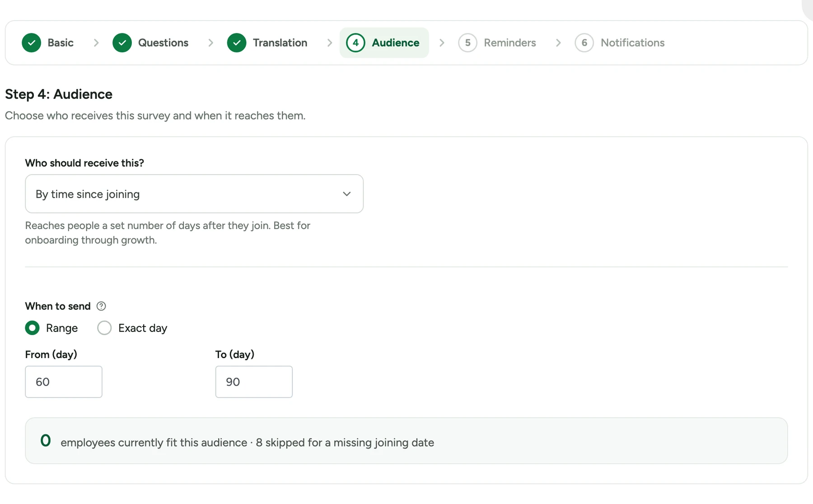The image size is (813, 504).
Task: Click the green checkmark icon beside Basic
Action: (x=31, y=43)
